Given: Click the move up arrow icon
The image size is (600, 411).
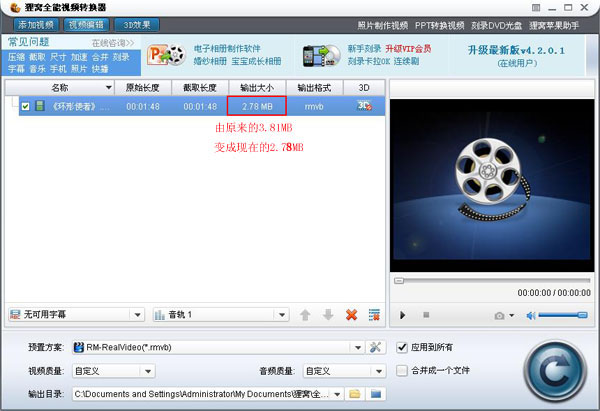Looking at the screenshot, I should [x=305, y=315].
